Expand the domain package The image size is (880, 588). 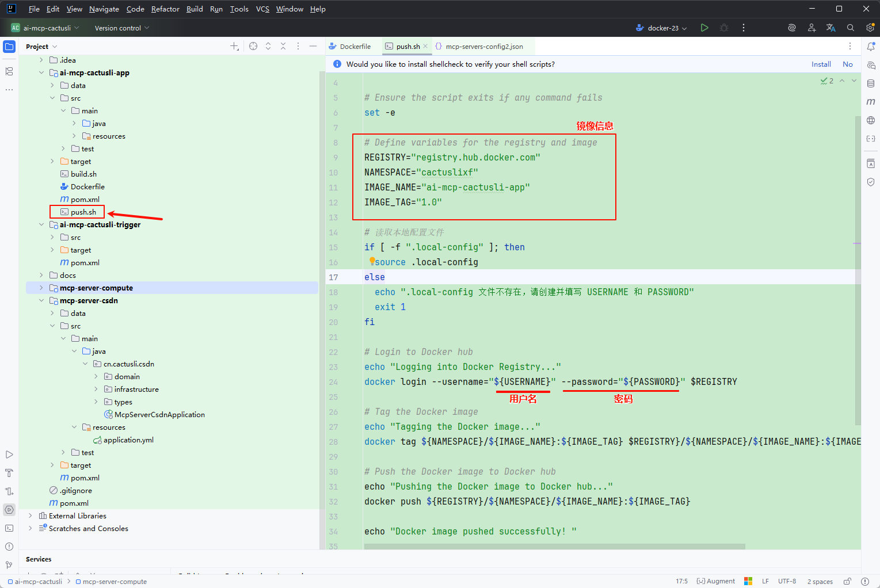pyautogui.click(x=96, y=376)
